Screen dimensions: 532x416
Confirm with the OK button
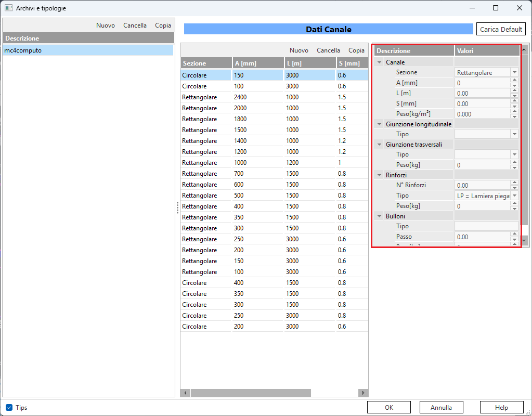pos(388,408)
